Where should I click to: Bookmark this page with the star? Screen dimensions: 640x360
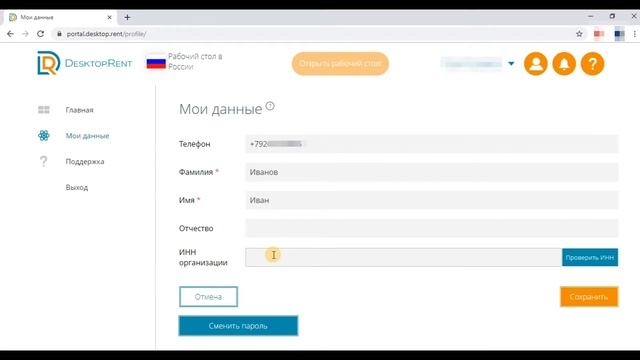[x=579, y=34]
